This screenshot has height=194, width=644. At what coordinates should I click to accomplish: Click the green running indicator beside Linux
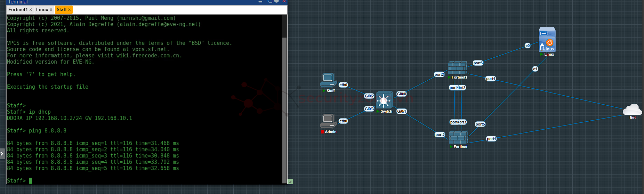[541, 54]
